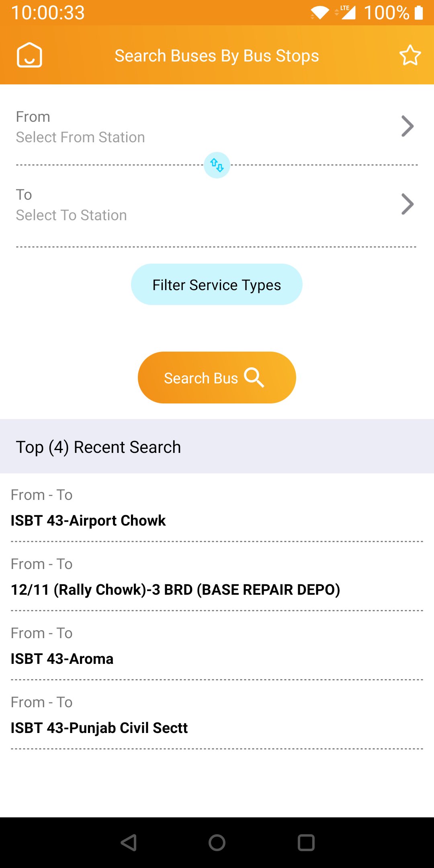Choose recent search ISBT 43-Aroma
The image size is (434, 868).
coord(62,659)
